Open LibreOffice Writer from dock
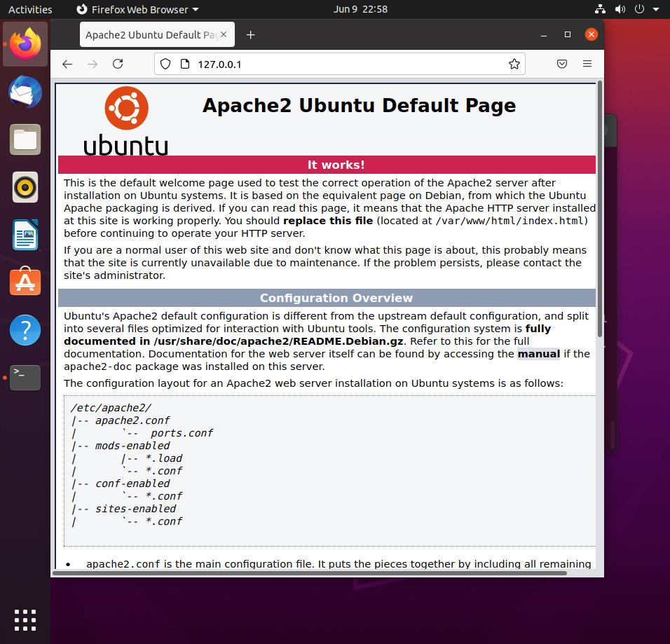This screenshot has width=670, height=644. [x=25, y=235]
